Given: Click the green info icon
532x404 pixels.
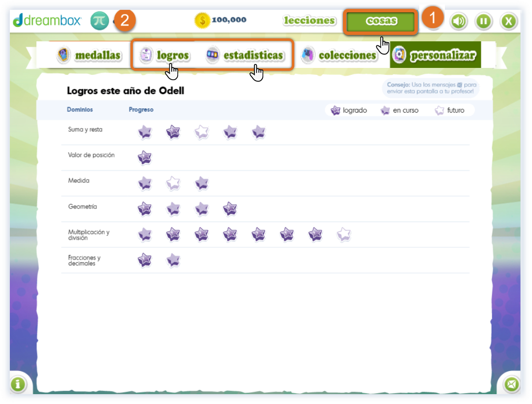Looking at the screenshot, I should click(x=18, y=384).
